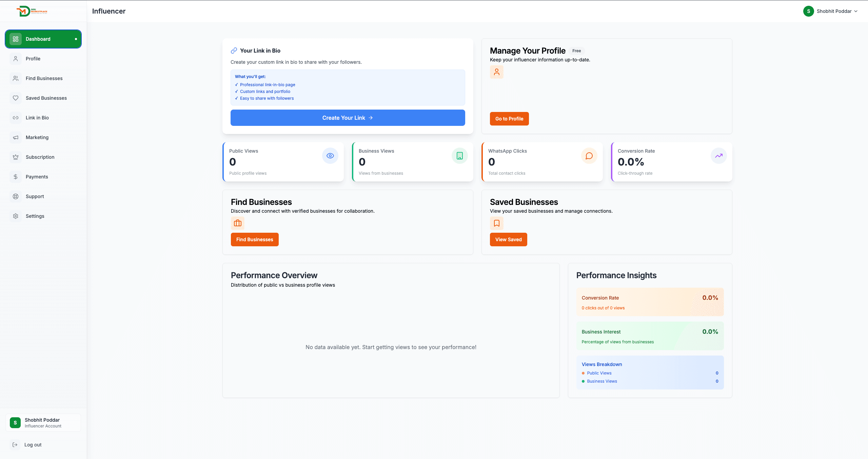Go to Profile in sidebar
The height and width of the screenshot is (459, 868).
(x=43, y=59)
